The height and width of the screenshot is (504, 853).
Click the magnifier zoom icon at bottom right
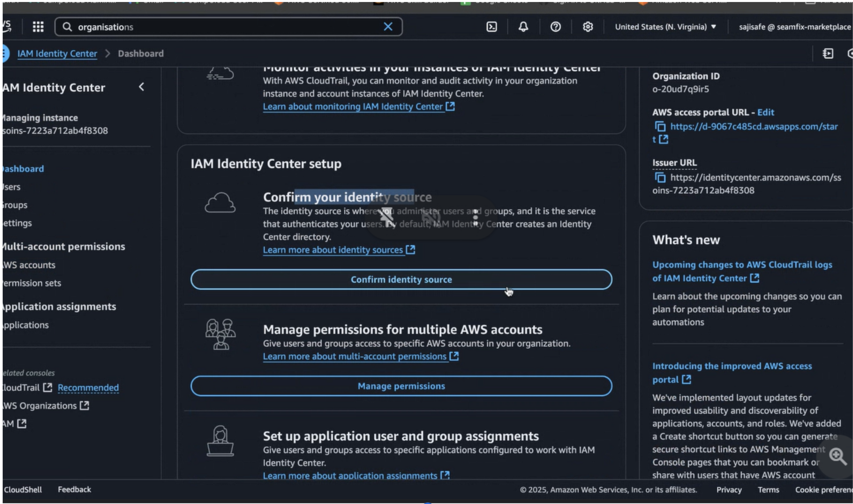tap(837, 456)
